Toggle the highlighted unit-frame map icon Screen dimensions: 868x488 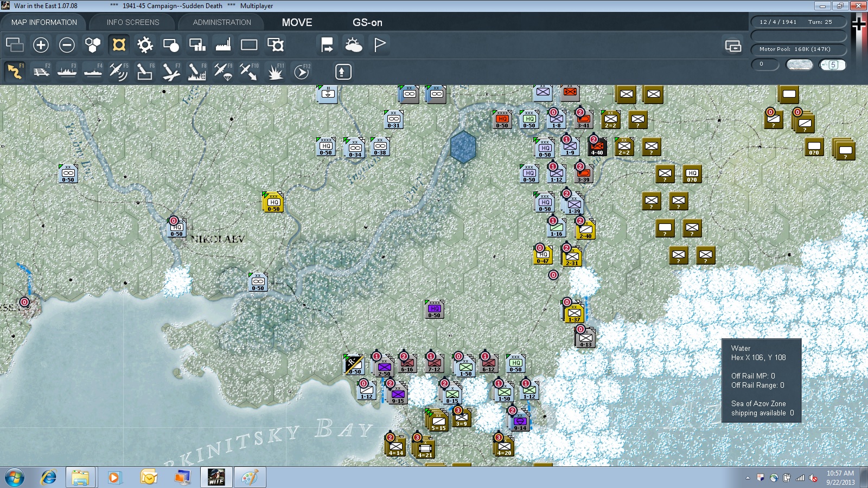[119, 44]
